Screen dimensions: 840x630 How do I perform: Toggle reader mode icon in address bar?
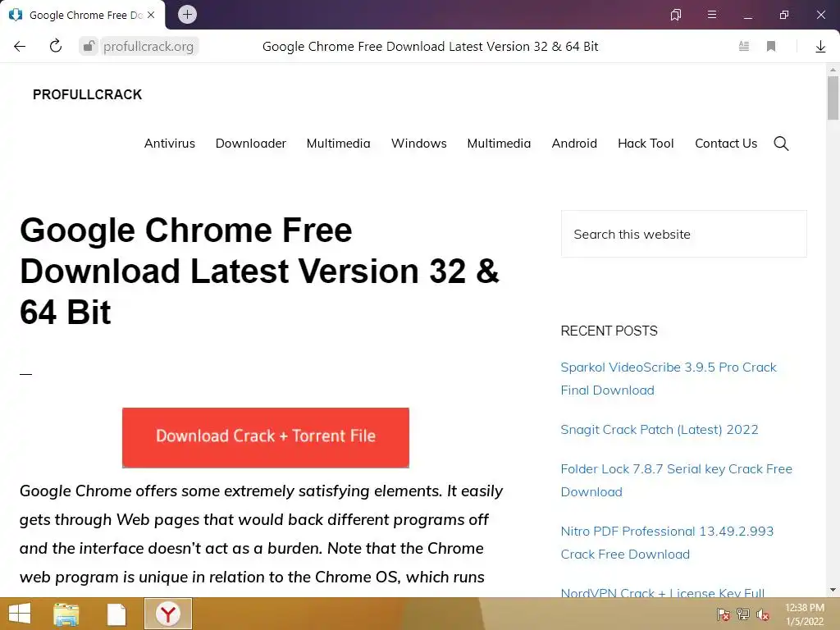coord(743,46)
